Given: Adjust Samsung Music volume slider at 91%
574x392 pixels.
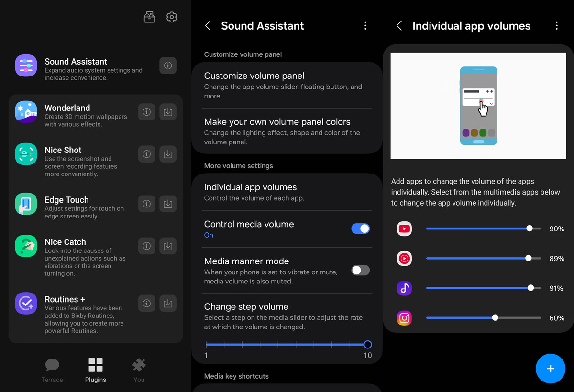Looking at the screenshot, I should coord(484,288).
